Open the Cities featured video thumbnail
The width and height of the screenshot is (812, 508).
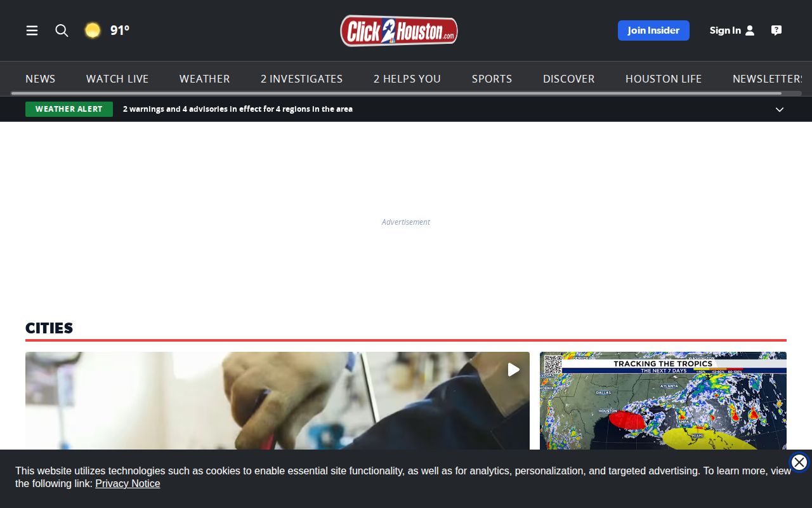277,401
